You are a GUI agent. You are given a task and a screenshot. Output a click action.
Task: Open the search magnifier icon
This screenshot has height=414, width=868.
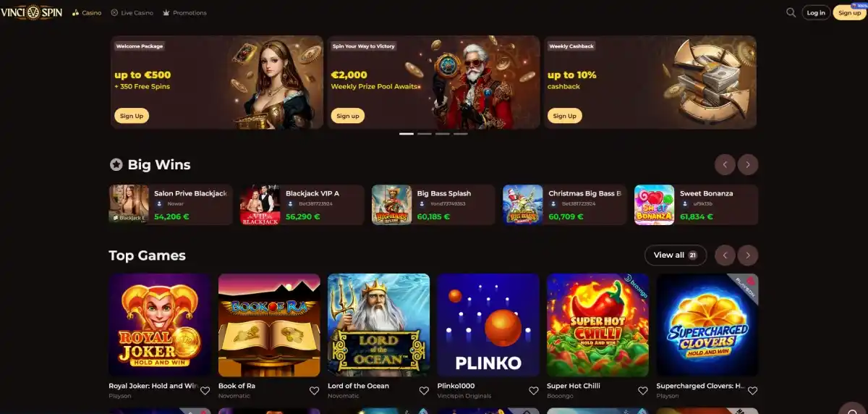(x=791, y=12)
